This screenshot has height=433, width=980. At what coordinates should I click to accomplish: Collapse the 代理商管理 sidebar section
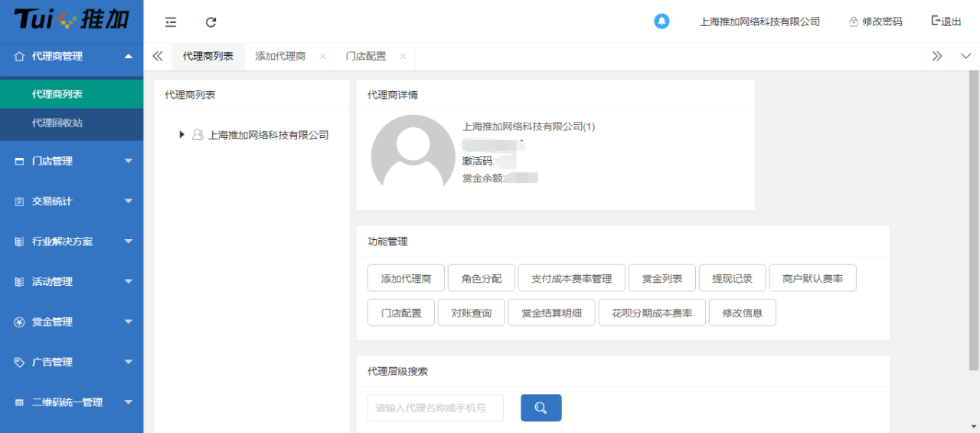coord(71,56)
